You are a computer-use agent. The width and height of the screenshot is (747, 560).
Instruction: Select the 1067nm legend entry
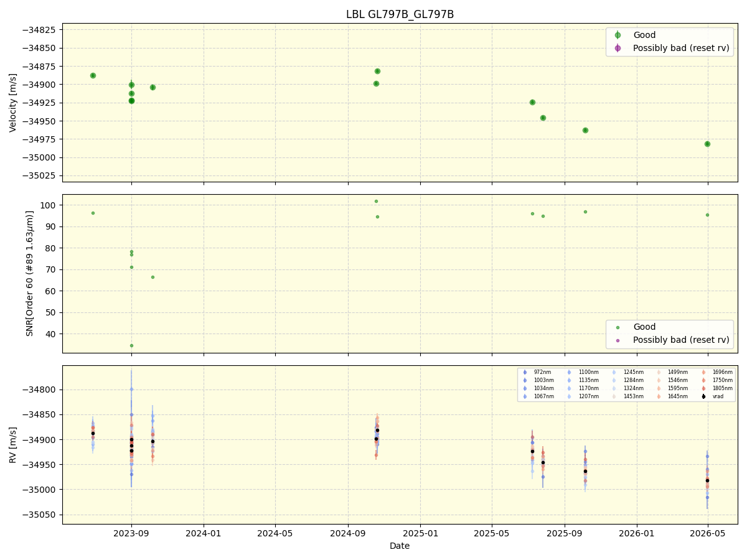point(538,396)
